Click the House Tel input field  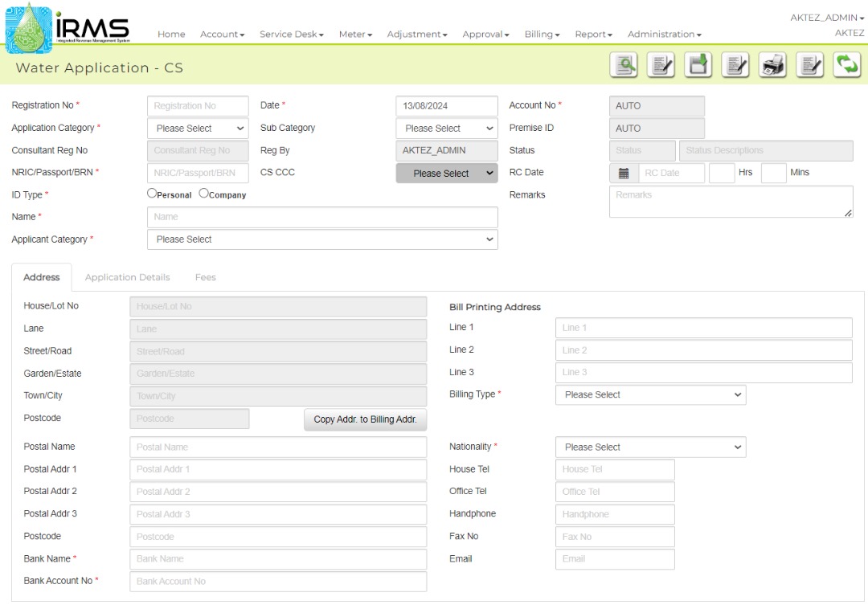pos(615,470)
